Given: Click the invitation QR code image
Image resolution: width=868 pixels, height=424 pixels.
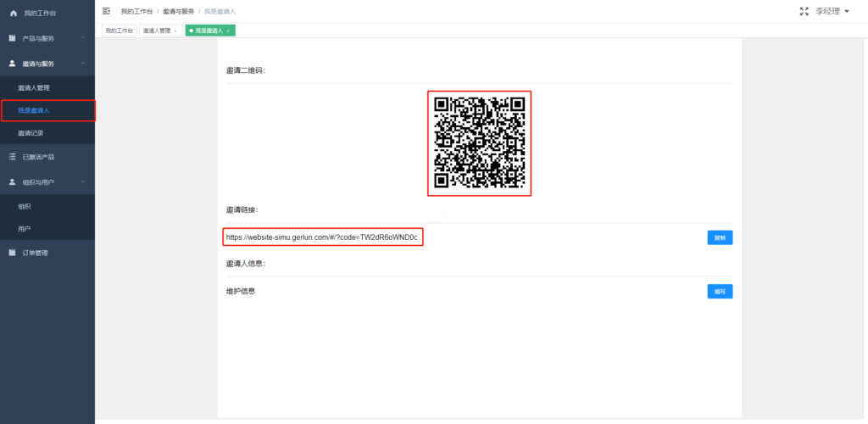Looking at the screenshot, I should click(480, 143).
